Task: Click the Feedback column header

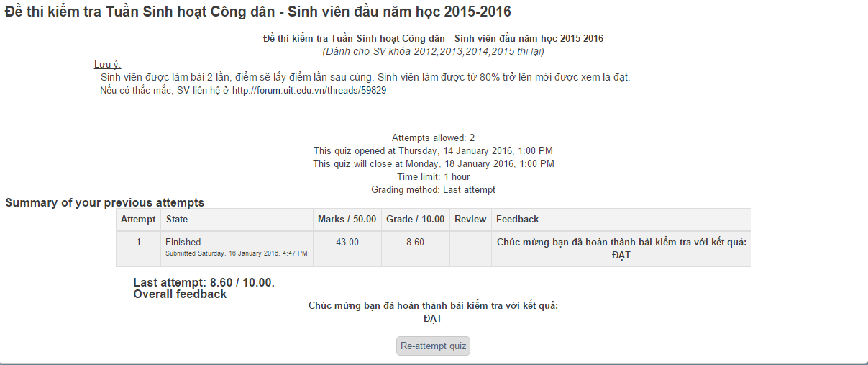Action: pyautogui.click(x=517, y=219)
